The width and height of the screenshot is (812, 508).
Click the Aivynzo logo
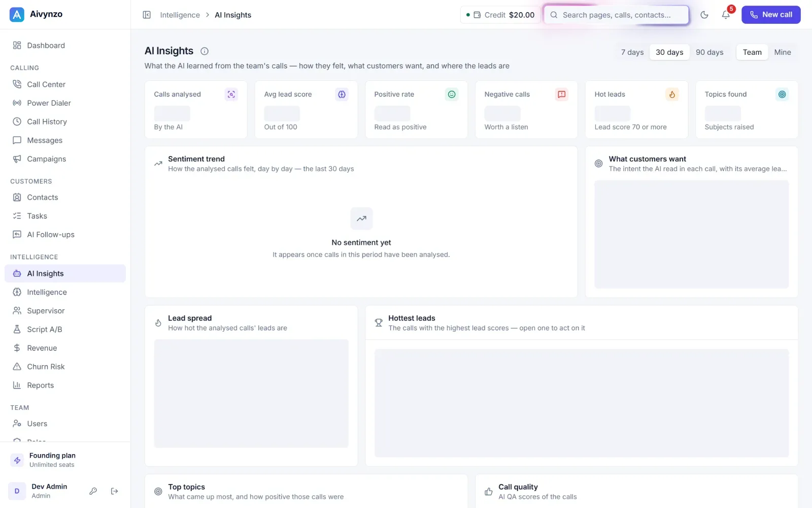(17, 14)
